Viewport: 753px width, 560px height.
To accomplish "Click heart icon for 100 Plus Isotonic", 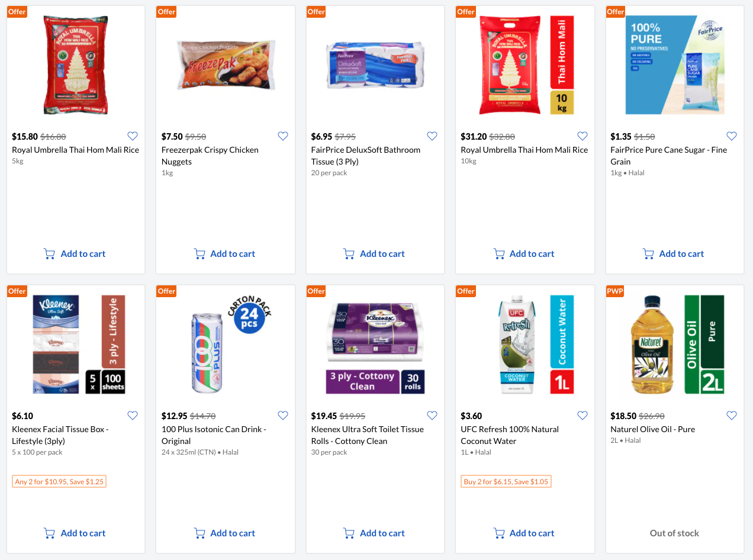I will [283, 416].
